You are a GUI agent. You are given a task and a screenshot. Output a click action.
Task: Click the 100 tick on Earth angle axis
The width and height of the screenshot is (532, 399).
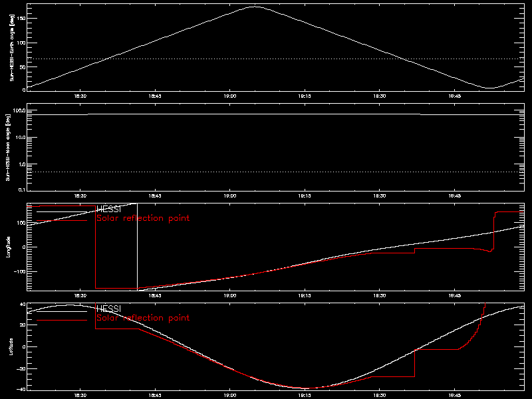pyautogui.click(x=21, y=43)
